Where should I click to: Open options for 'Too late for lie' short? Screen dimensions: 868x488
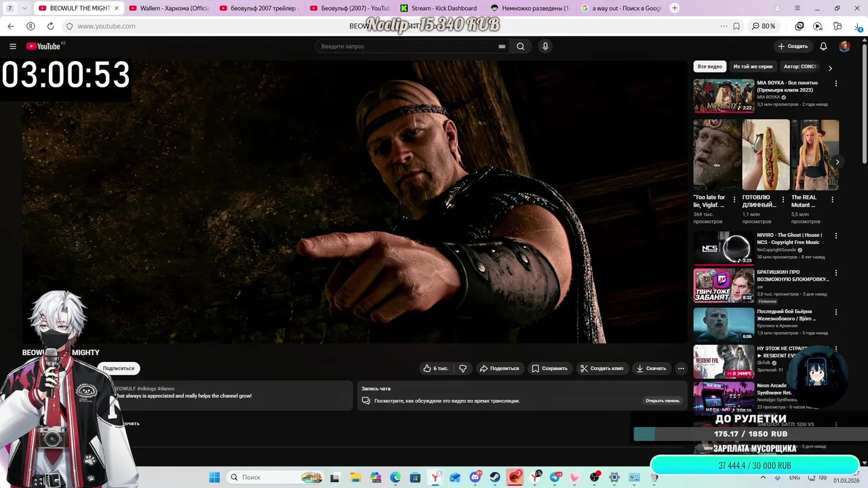coord(734,199)
